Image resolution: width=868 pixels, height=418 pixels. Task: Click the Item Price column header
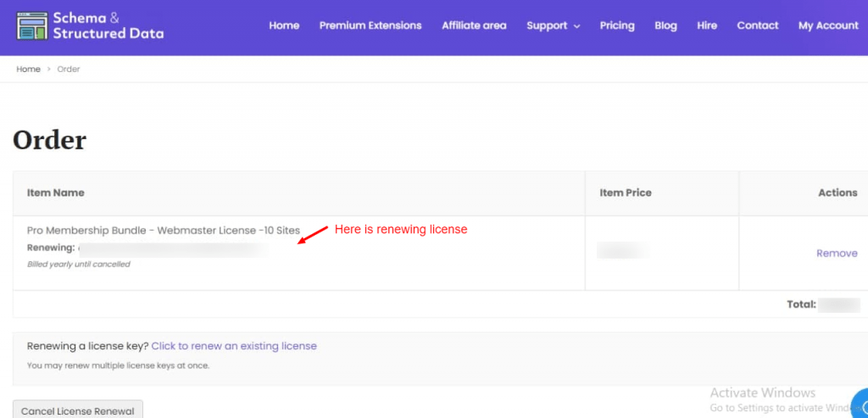point(626,192)
